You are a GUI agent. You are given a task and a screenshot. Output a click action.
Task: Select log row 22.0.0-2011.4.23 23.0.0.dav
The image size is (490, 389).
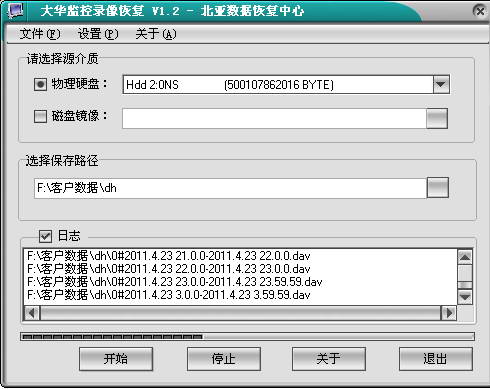coord(169,269)
